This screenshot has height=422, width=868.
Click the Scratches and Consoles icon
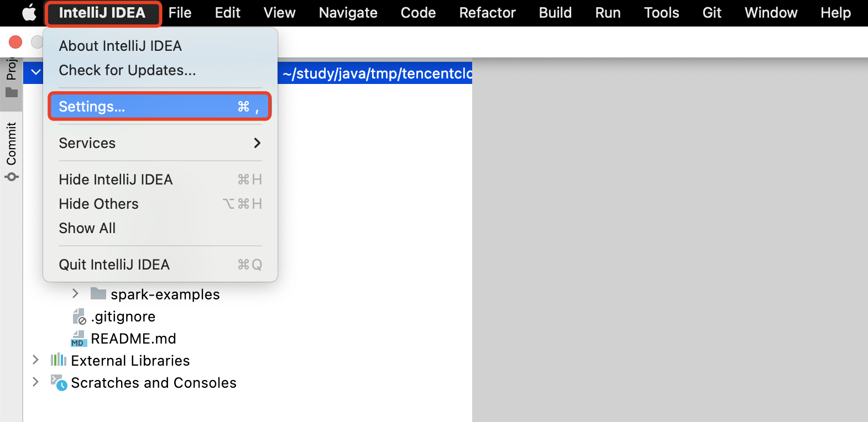coord(59,382)
